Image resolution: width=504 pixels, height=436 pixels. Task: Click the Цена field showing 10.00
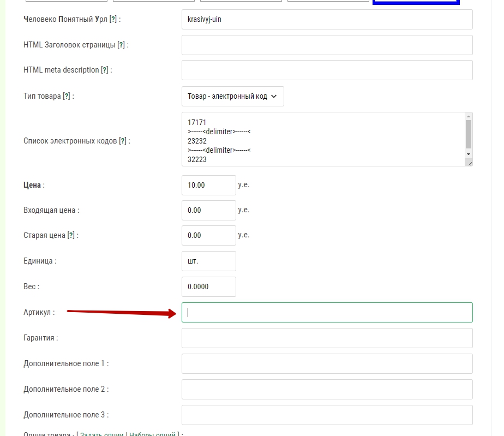[x=208, y=185]
